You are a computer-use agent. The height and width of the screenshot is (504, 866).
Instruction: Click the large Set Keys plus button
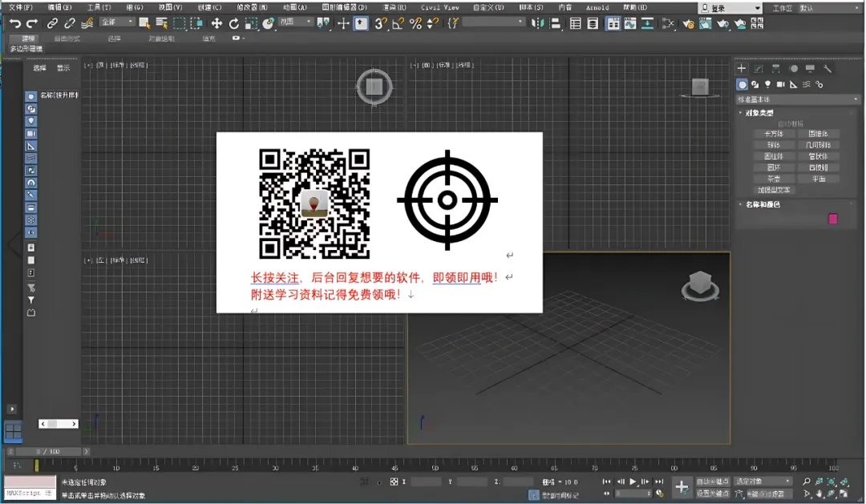682,487
